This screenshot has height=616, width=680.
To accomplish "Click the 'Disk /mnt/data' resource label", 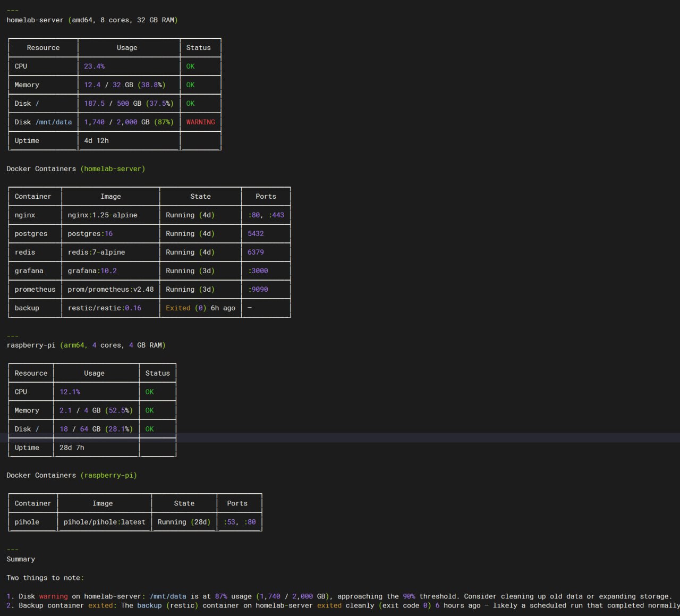I will pos(43,122).
